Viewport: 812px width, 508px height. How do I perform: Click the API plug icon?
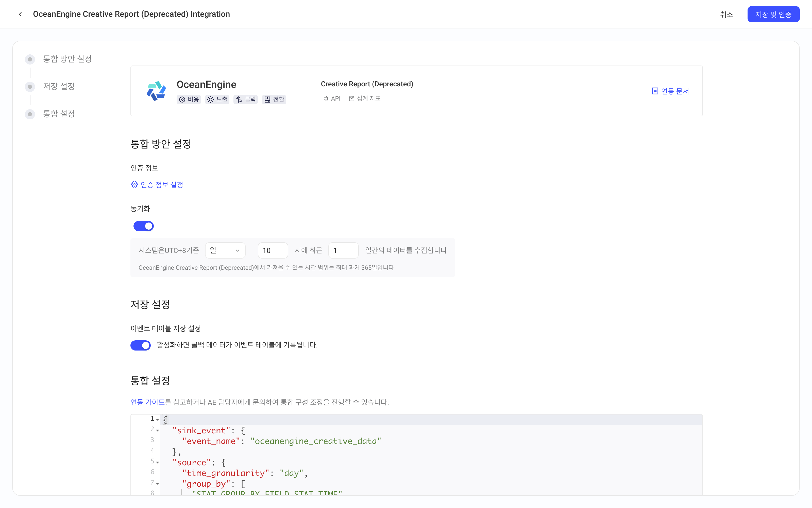click(326, 99)
